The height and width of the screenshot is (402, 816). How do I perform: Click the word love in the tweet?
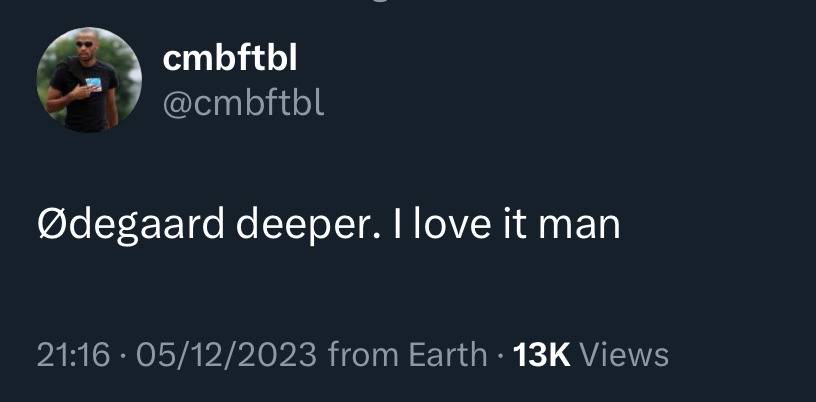click(x=452, y=224)
